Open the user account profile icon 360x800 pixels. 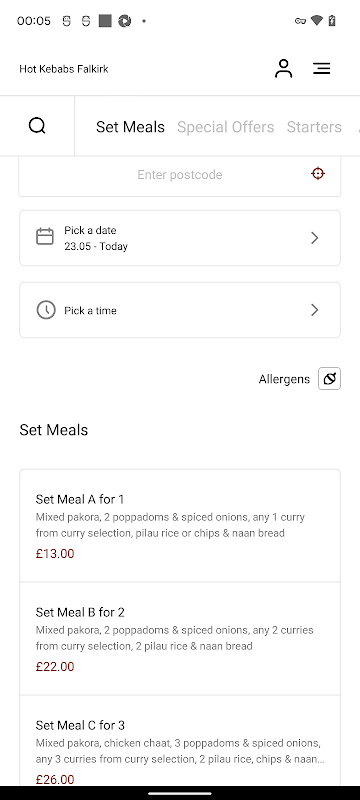[x=284, y=68]
